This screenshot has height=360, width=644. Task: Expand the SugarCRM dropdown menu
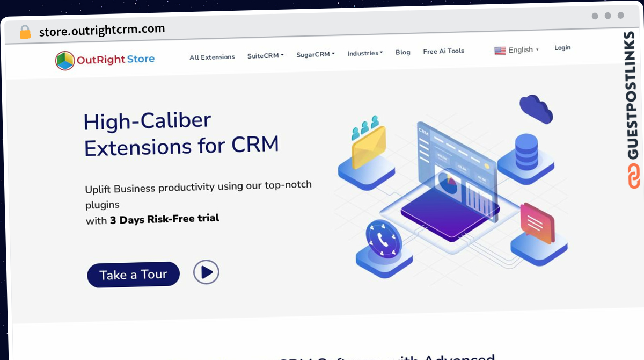pos(316,54)
